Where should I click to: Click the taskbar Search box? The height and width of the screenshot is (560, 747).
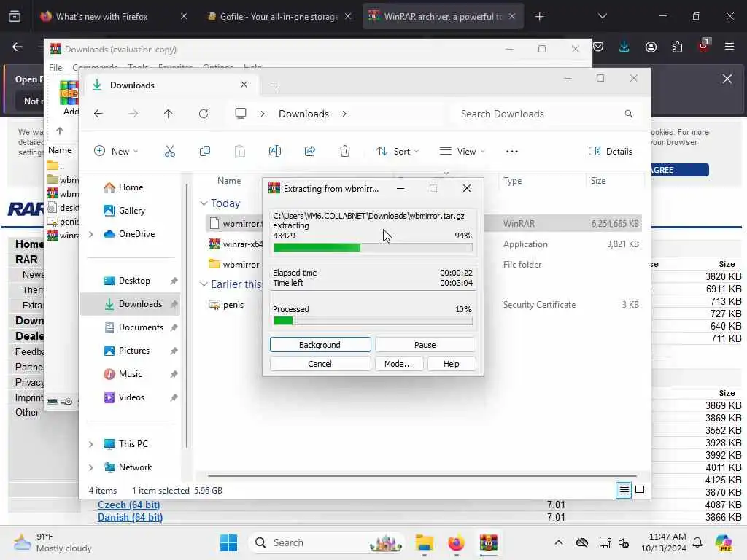click(x=326, y=542)
